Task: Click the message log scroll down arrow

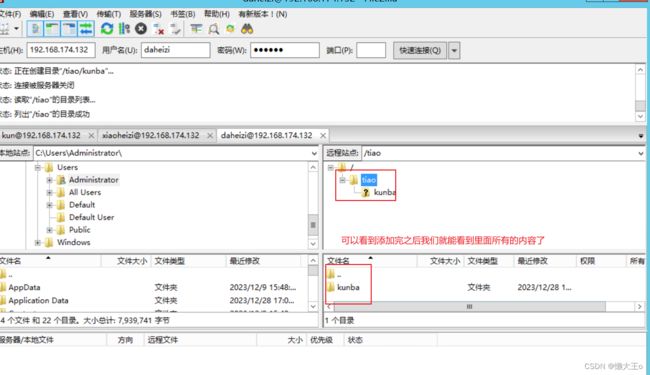Action: click(640, 117)
